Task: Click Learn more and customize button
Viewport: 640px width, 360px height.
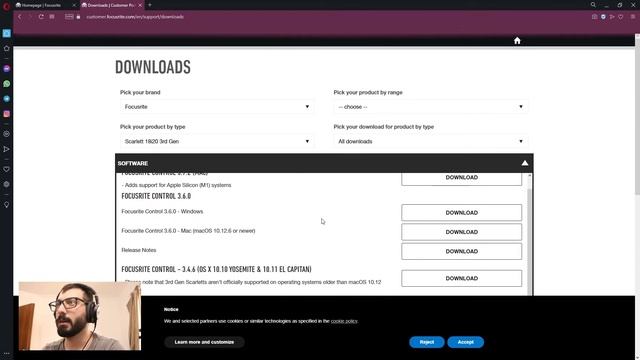Action: click(204, 342)
